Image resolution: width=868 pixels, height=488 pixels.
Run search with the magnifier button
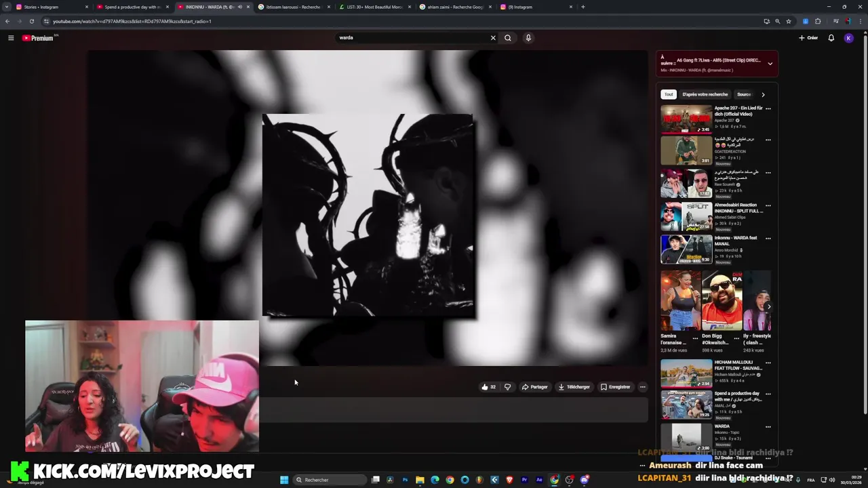click(507, 38)
